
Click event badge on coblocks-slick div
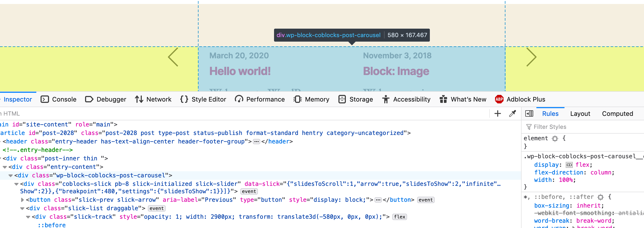(x=249, y=191)
